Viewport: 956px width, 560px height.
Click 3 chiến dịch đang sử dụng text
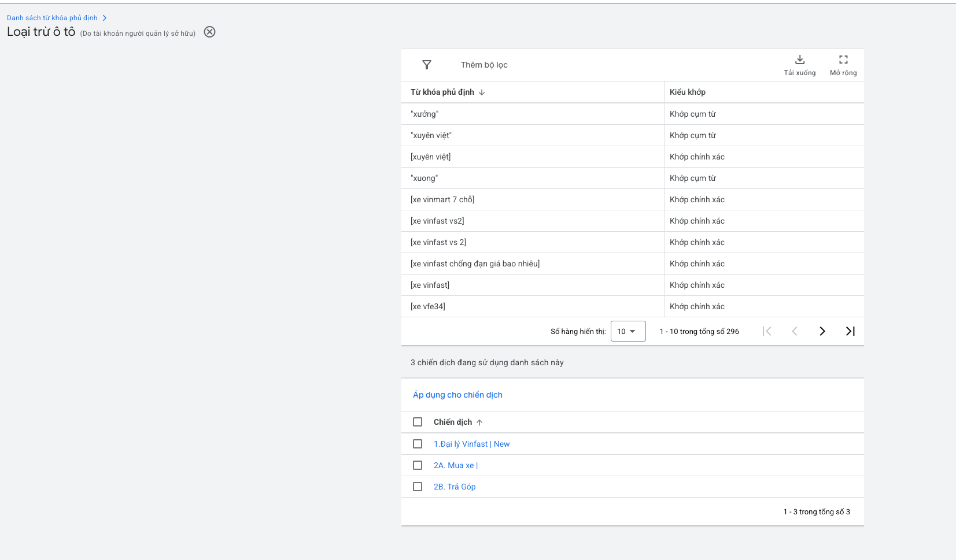coord(487,362)
